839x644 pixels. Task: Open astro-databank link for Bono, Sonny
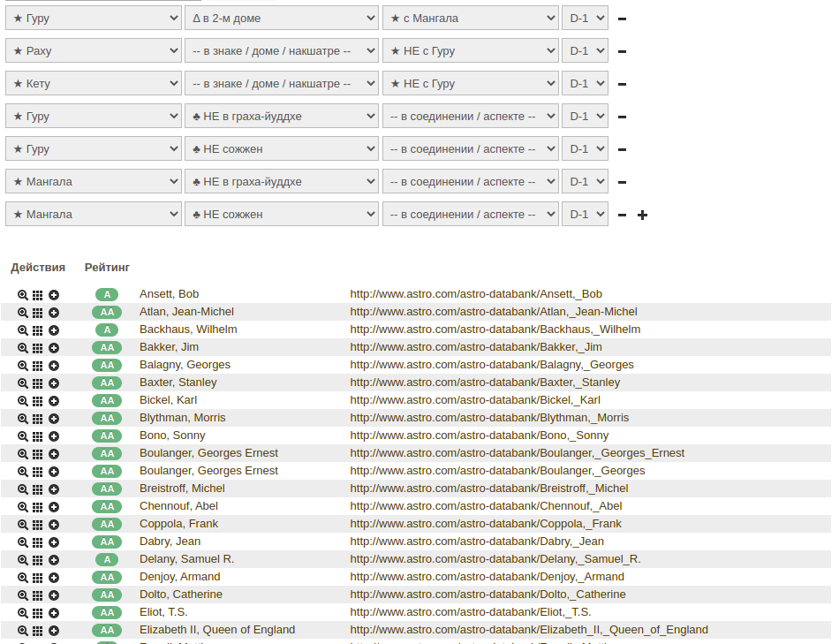coord(480,436)
